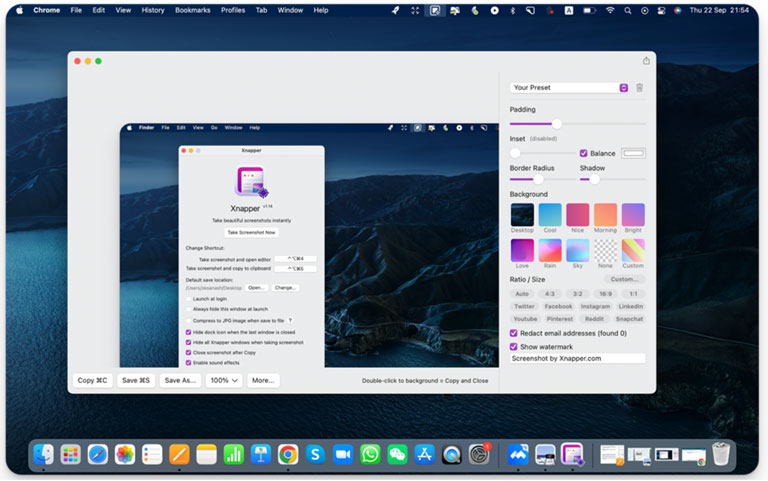Launch Keynote from the Dock
Image resolution: width=768 pixels, height=481 pixels.
click(x=261, y=455)
